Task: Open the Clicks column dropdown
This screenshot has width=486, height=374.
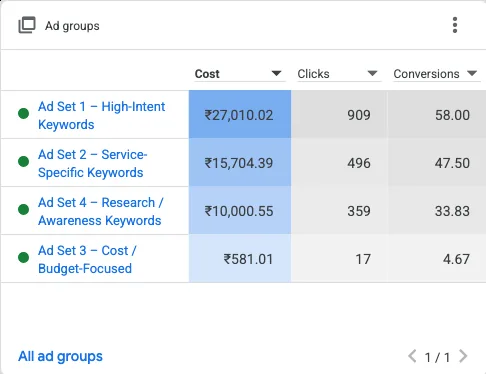Action: pos(338,74)
